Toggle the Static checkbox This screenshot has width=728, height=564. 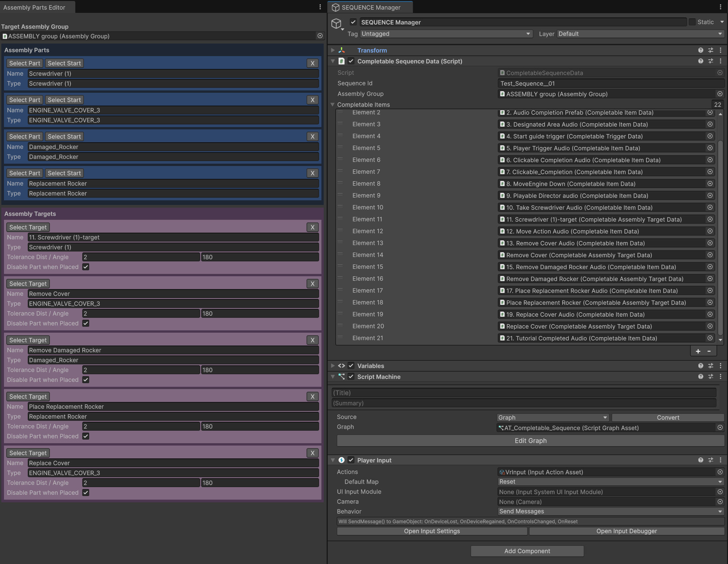click(x=692, y=22)
